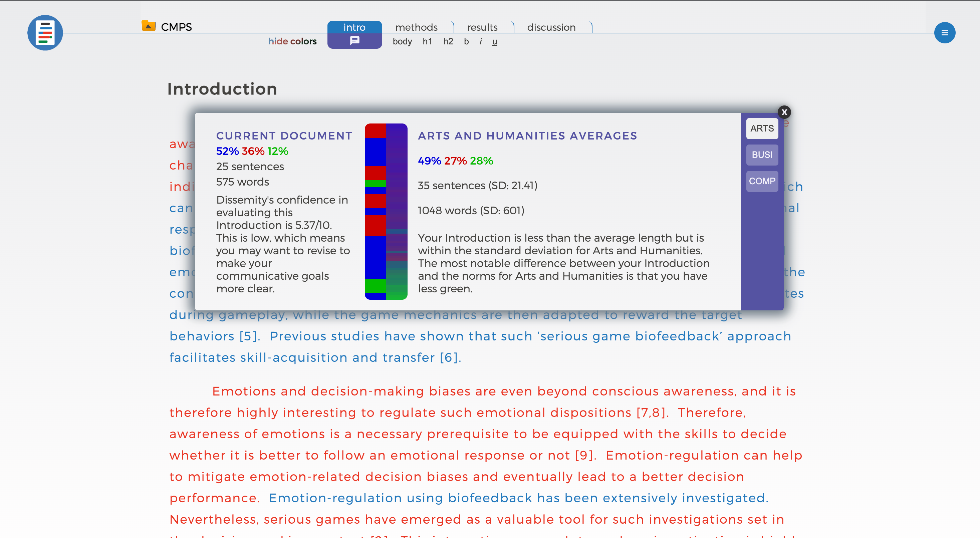Click the current document color bar
Image resolution: width=980 pixels, height=538 pixels.
click(x=375, y=212)
